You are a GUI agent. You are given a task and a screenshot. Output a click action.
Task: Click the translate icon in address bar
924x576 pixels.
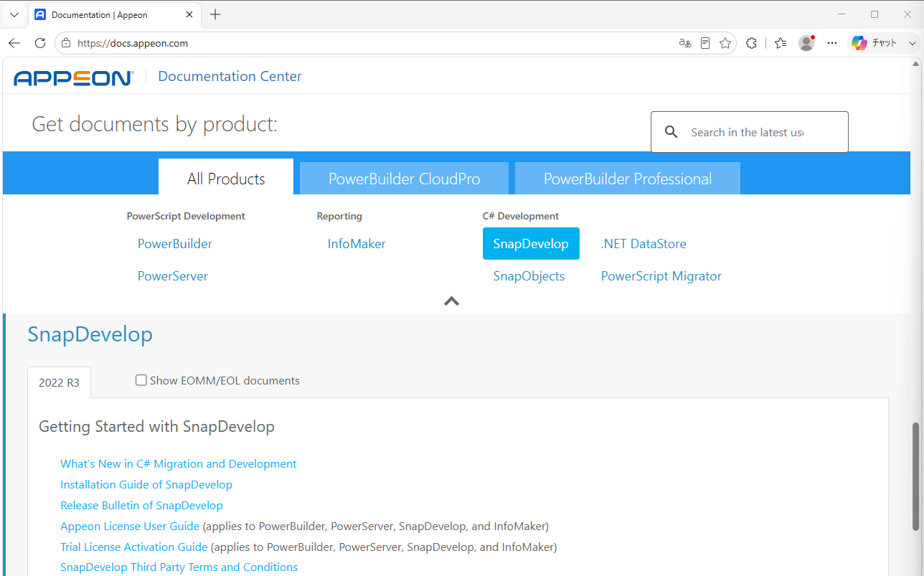(x=684, y=43)
